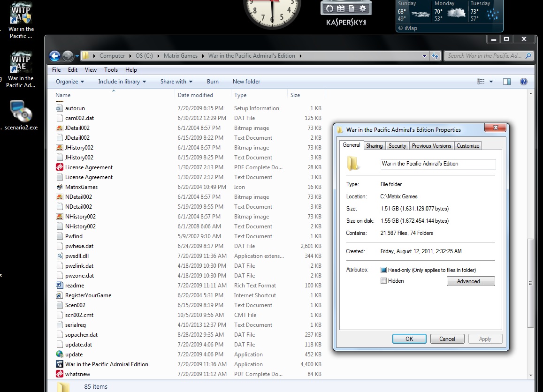The width and height of the screenshot is (543, 392).
Task: Click the folder name field in Properties
Action: click(x=438, y=164)
